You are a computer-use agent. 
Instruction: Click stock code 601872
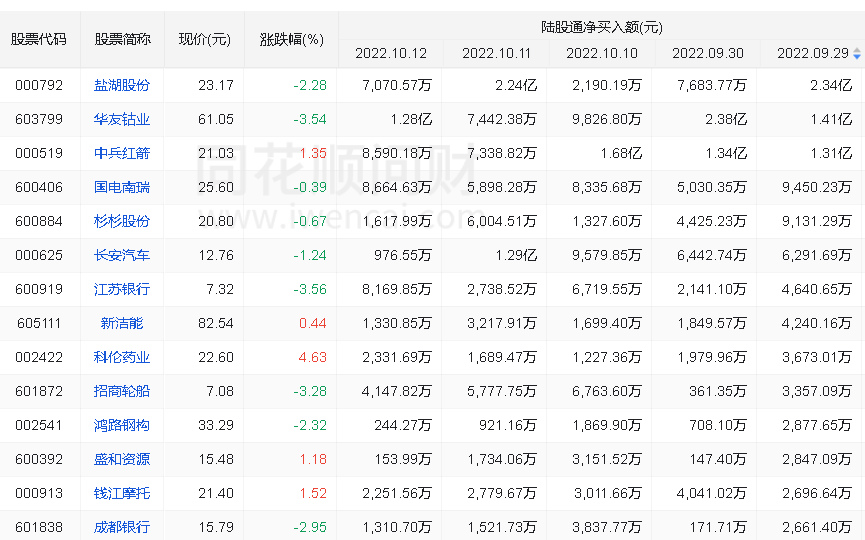tap(39, 391)
